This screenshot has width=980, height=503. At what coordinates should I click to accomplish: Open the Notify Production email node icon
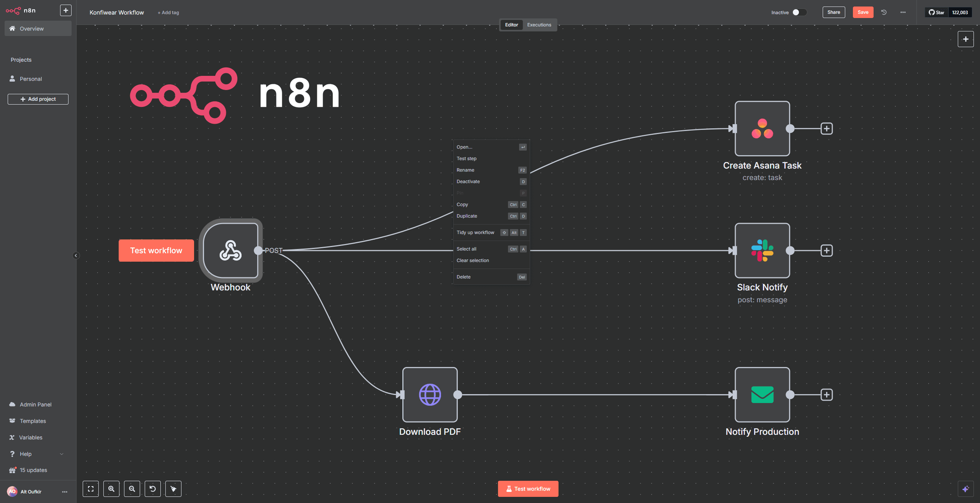[x=762, y=395]
